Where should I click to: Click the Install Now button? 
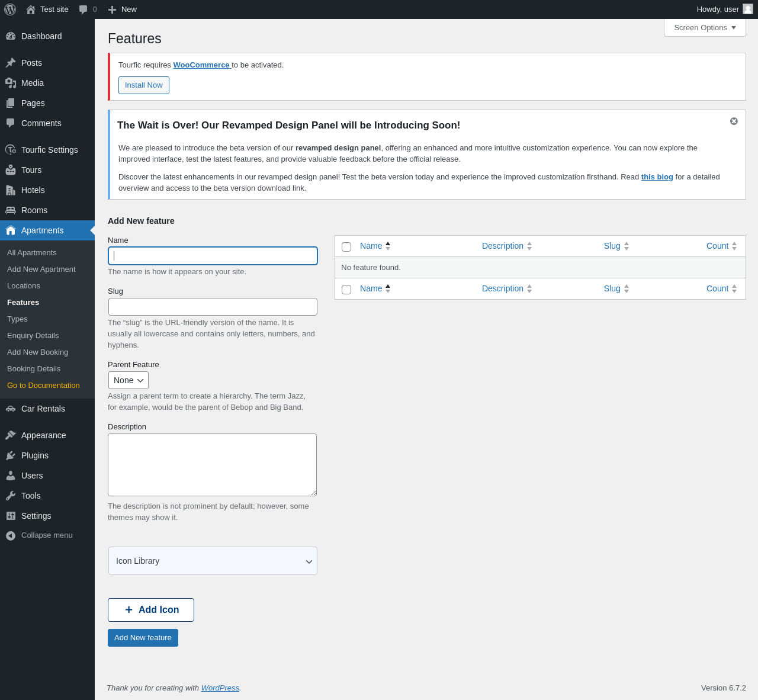tap(144, 85)
